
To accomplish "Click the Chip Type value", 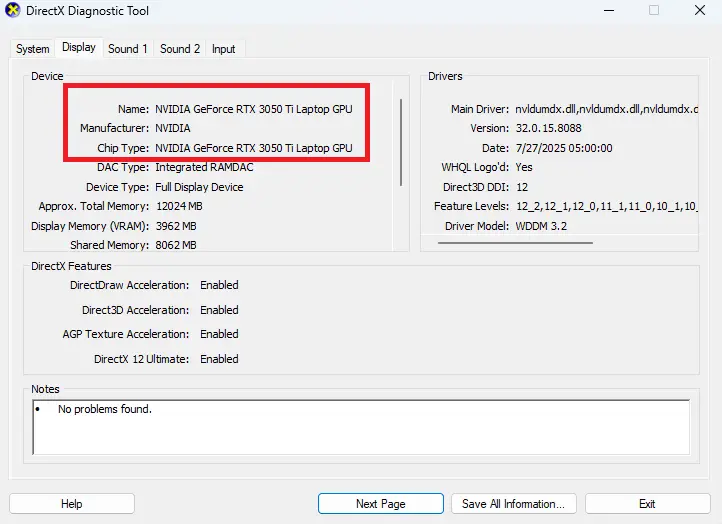I will point(254,148).
